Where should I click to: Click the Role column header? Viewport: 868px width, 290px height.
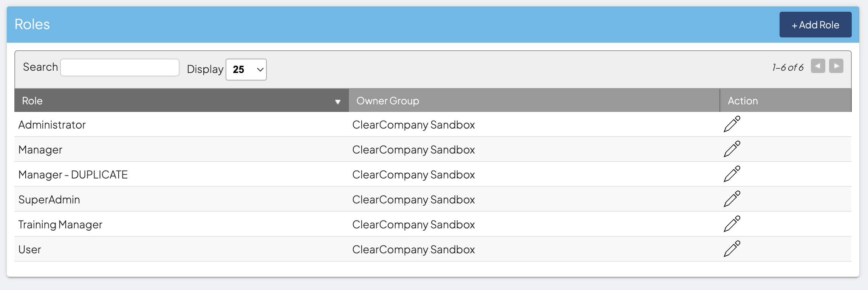click(32, 101)
